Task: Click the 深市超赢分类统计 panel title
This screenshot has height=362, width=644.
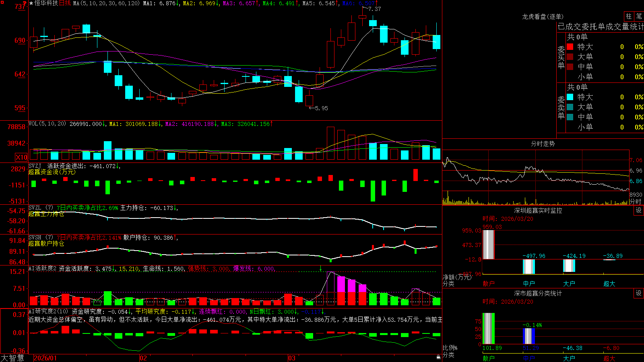Action: pos(538,293)
